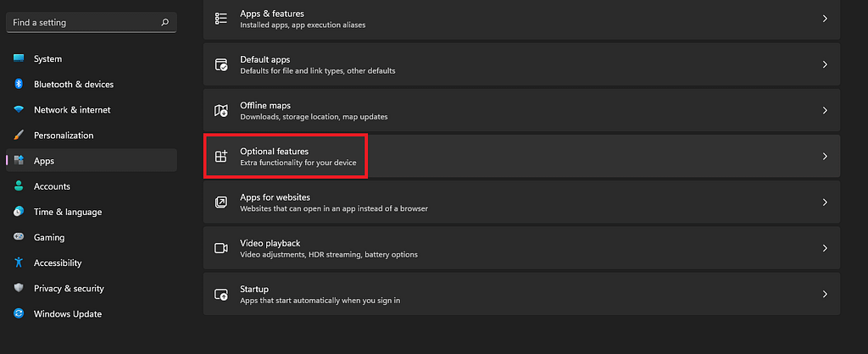Image resolution: width=868 pixels, height=354 pixels.
Task: Open Offline maps chevron arrow
Action: (x=825, y=111)
